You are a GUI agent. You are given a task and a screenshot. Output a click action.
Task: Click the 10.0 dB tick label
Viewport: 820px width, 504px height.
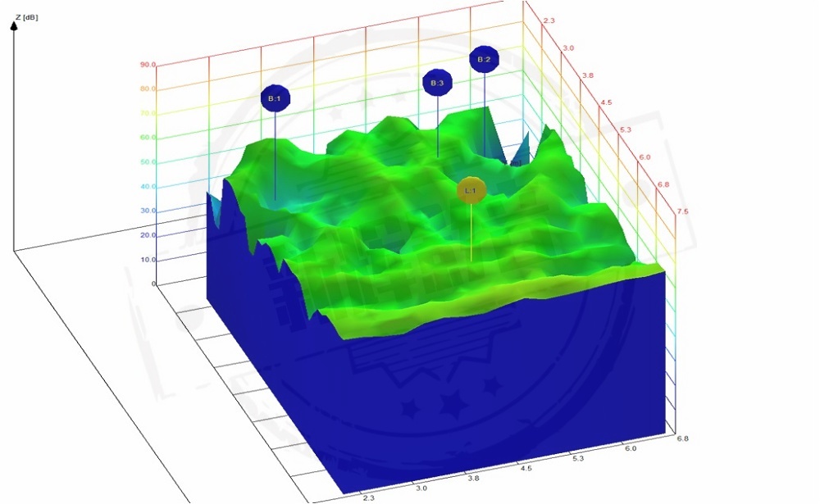coord(148,260)
